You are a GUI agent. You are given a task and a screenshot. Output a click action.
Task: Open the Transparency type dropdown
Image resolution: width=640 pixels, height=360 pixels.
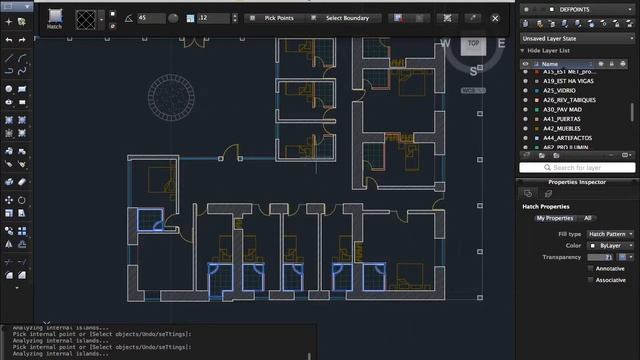pos(625,257)
